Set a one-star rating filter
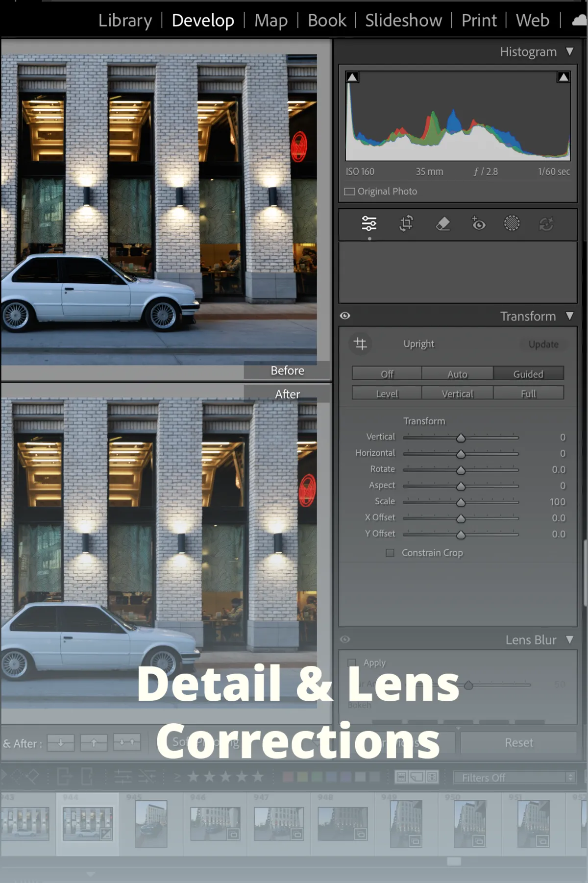588x883 pixels. tap(193, 777)
